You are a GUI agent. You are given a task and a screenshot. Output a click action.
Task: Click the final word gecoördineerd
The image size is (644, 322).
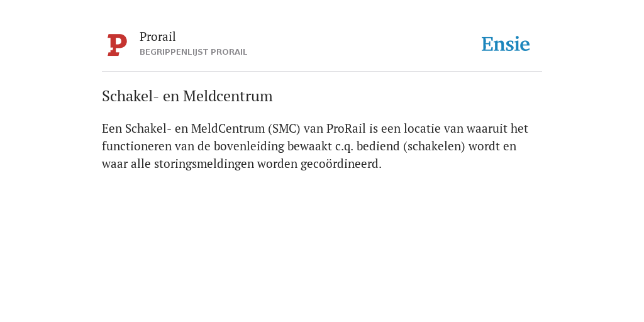[x=341, y=164]
